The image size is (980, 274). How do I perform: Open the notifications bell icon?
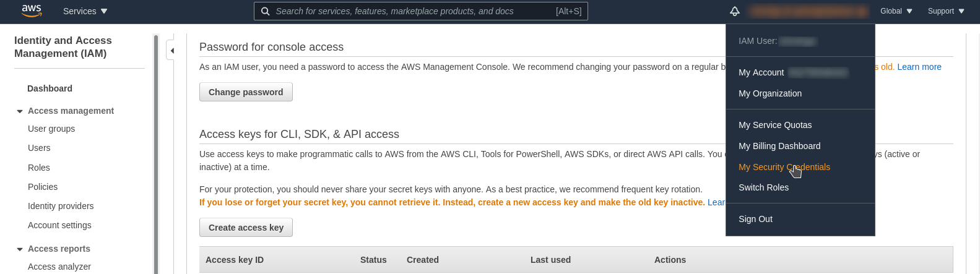[735, 11]
